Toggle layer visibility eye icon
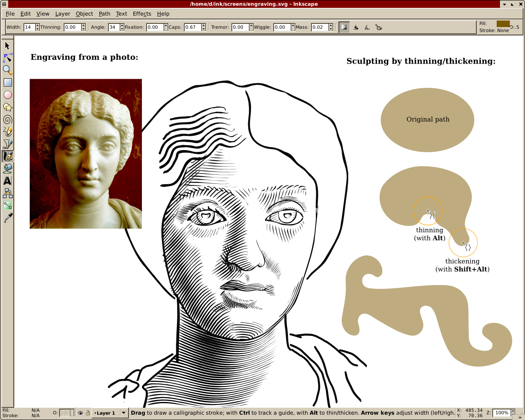525x420 pixels. pyautogui.click(x=80, y=413)
